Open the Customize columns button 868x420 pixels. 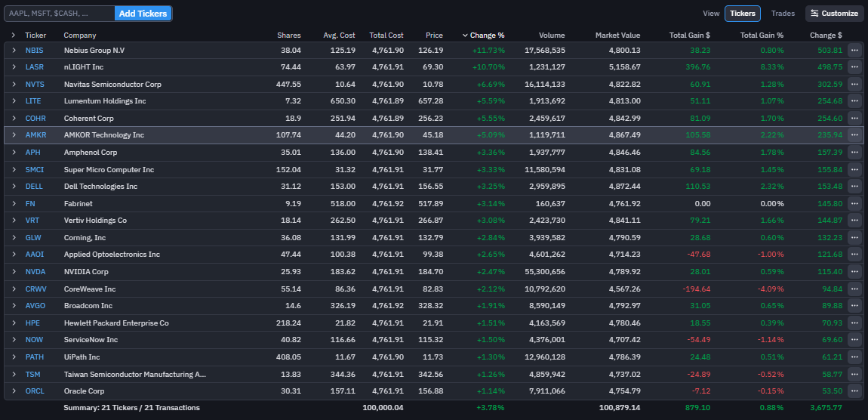[x=834, y=14]
